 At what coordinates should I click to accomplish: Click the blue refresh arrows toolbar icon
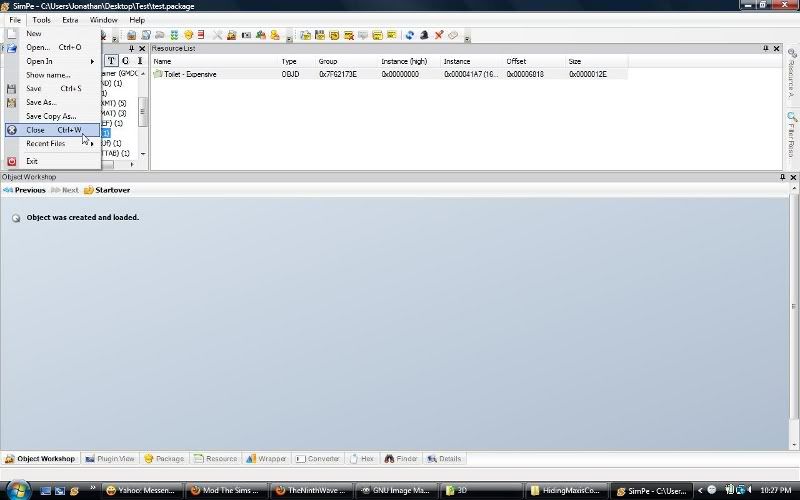tap(410, 35)
